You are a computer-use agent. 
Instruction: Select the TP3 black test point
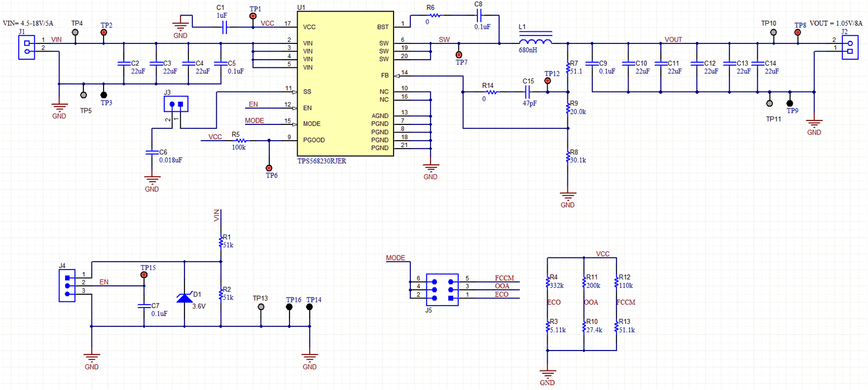(104, 95)
